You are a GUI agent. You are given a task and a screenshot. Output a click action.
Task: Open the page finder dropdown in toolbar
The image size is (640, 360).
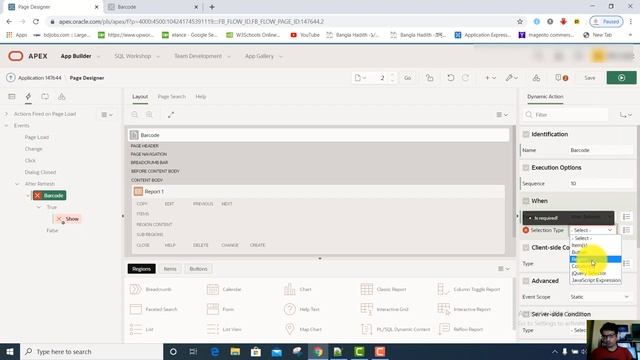pos(360,78)
